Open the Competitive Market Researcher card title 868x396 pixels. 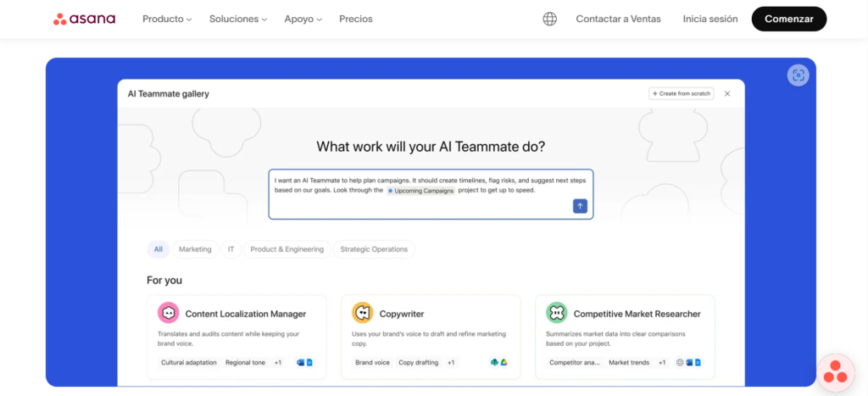(637, 314)
